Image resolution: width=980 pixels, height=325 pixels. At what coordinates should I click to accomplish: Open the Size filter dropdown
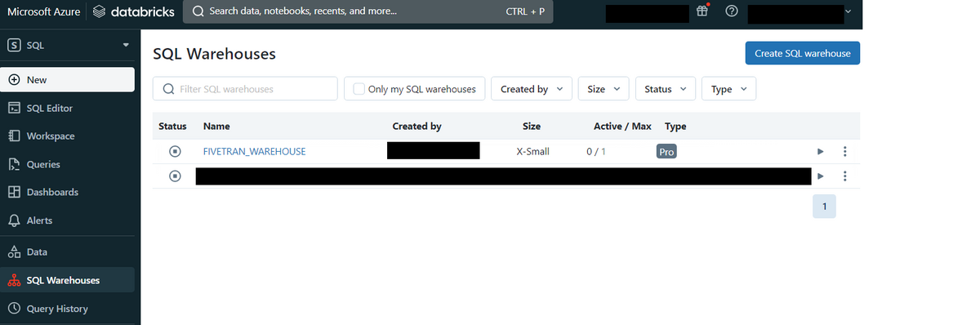pyautogui.click(x=604, y=89)
